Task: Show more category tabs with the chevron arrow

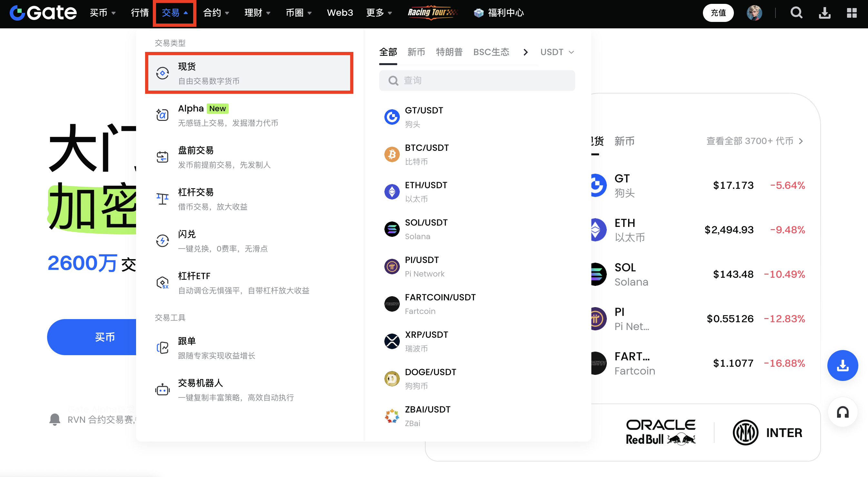Action: pyautogui.click(x=525, y=52)
